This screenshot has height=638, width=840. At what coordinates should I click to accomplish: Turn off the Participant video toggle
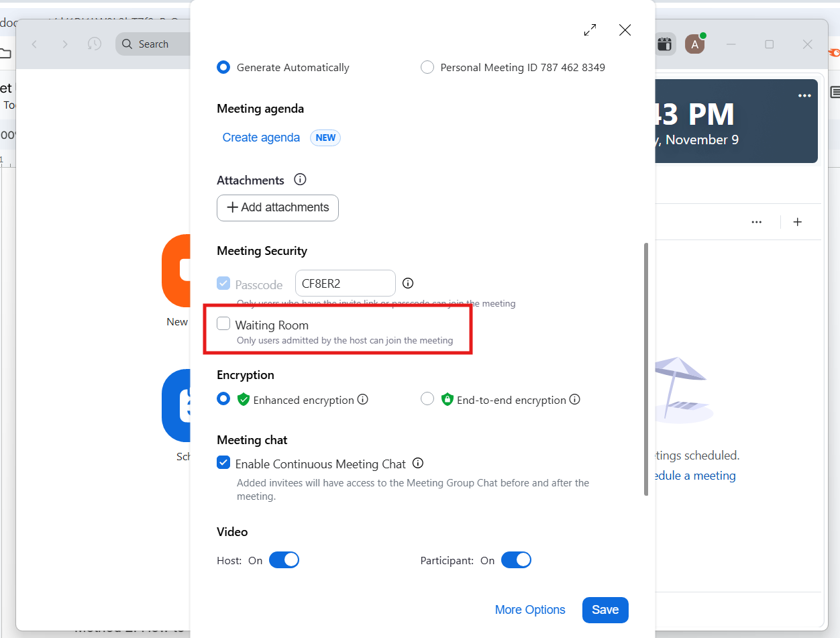click(516, 560)
